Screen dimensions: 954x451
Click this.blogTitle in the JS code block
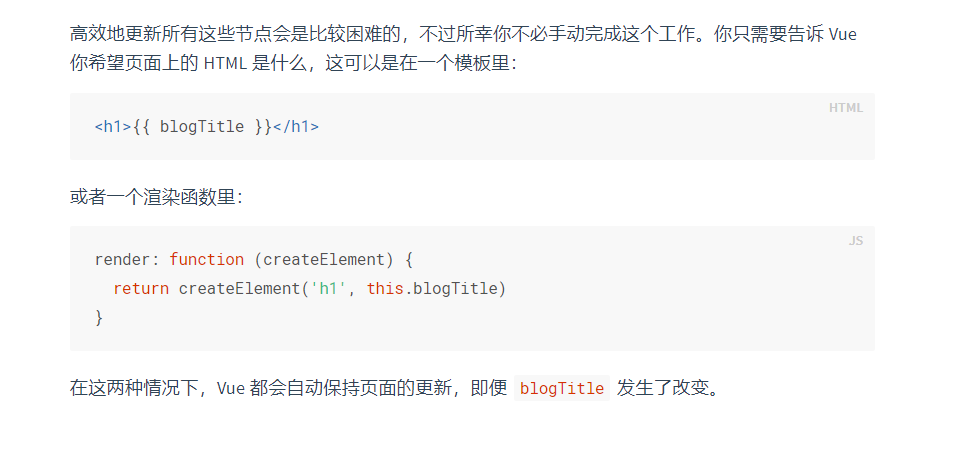pyautogui.click(x=432, y=288)
